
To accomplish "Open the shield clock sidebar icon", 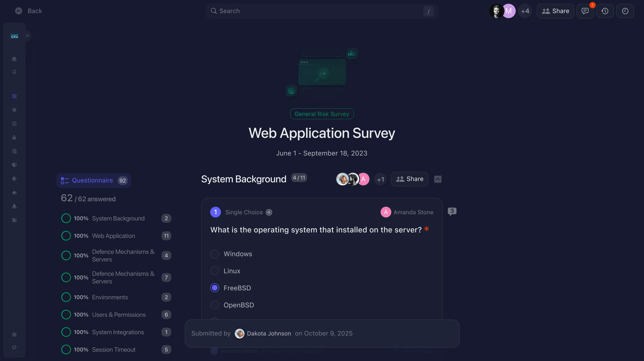I will pos(14,110).
